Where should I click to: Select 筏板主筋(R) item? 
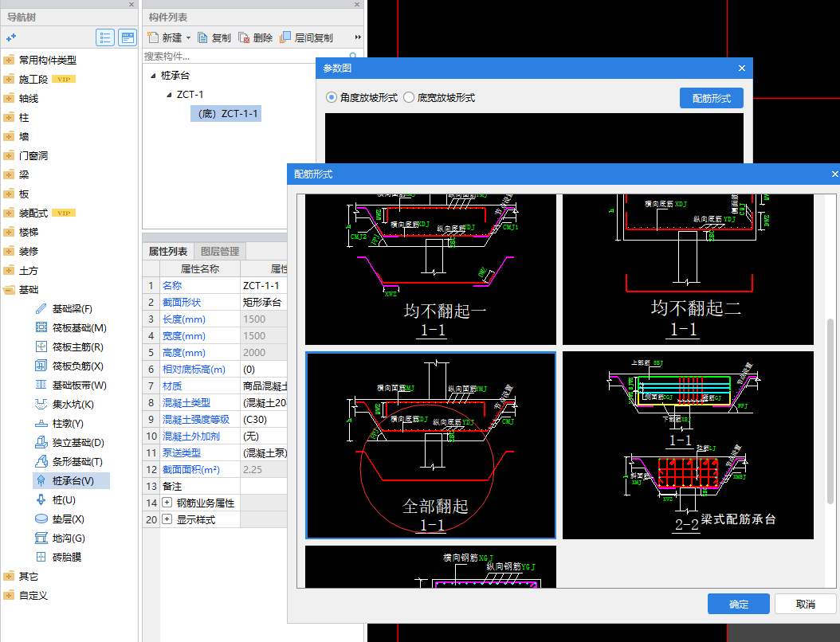(77, 347)
